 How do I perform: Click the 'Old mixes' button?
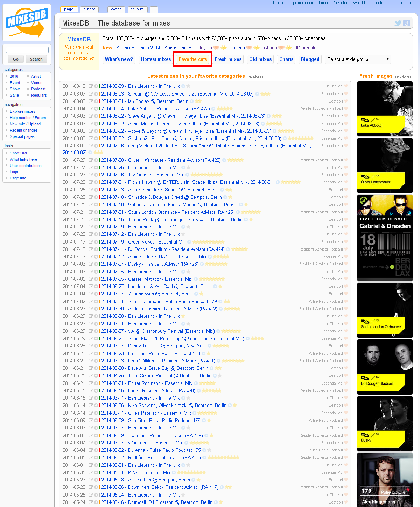[x=260, y=59]
